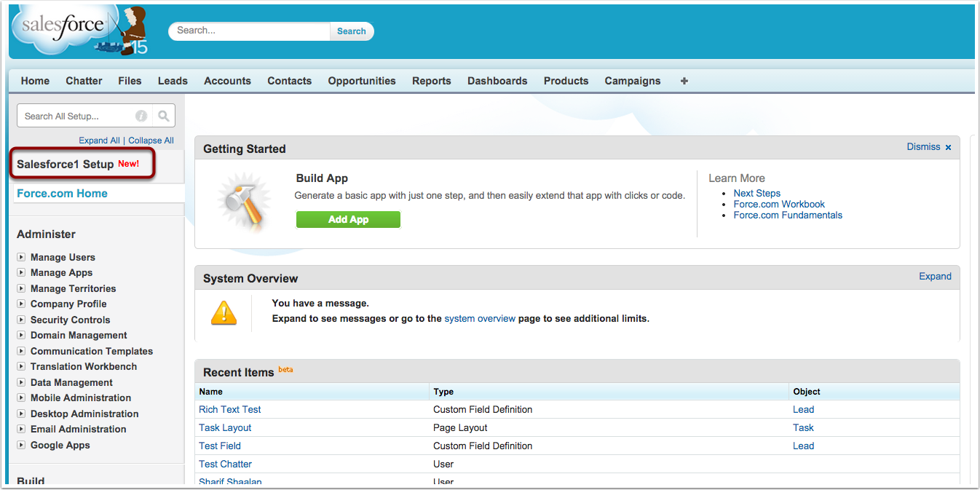
Task: Expand the Communication Templates arrow
Action: pos(21,351)
